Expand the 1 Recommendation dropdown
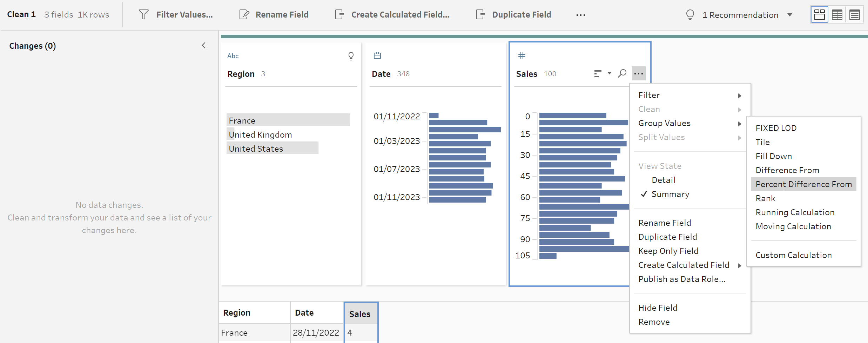Screen dimensions: 868x343 tap(790, 15)
